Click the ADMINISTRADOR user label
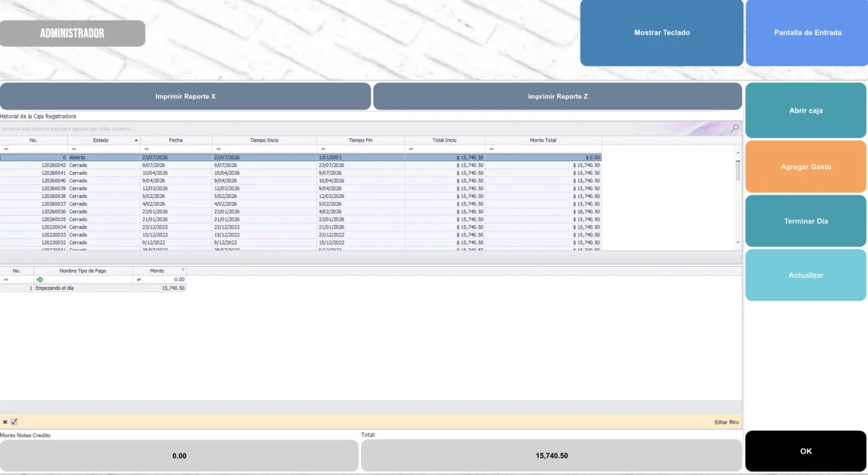868x475 pixels. tap(72, 33)
